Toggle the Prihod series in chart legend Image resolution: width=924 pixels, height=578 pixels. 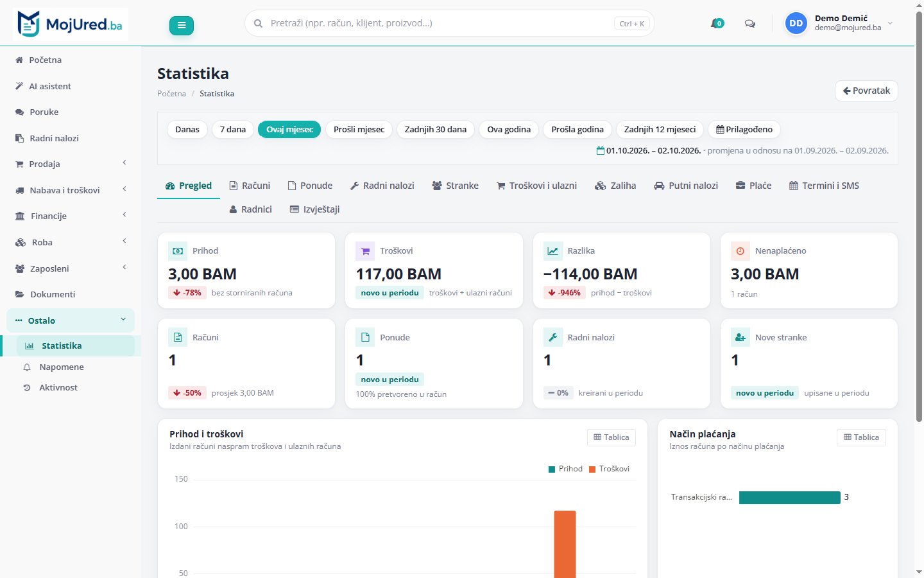(x=565, y=469)
